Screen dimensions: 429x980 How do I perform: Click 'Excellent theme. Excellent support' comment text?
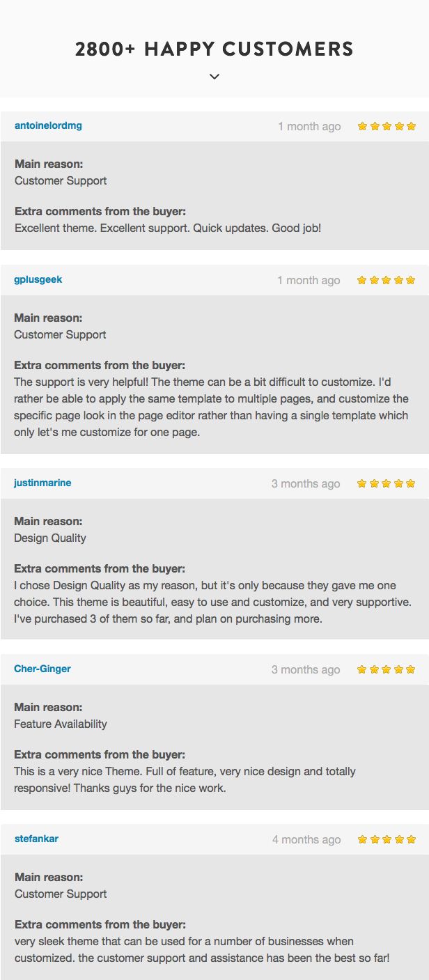coord(168,228)
